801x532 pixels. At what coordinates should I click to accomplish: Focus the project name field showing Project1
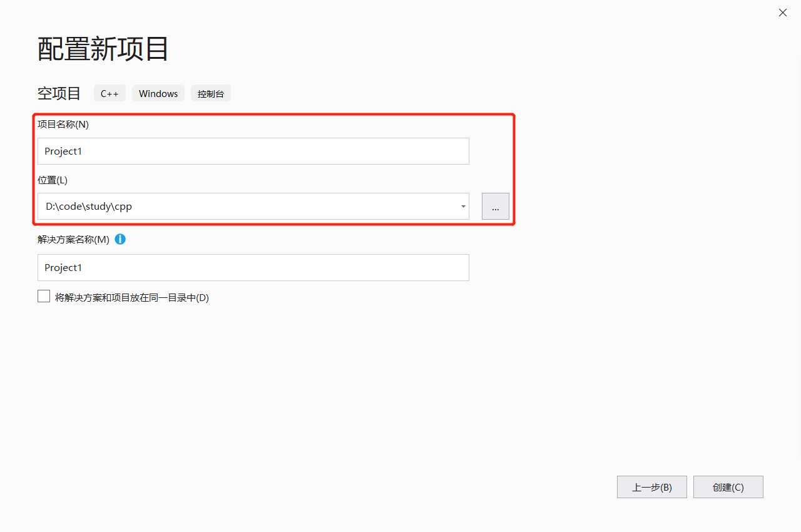[253, 151]
